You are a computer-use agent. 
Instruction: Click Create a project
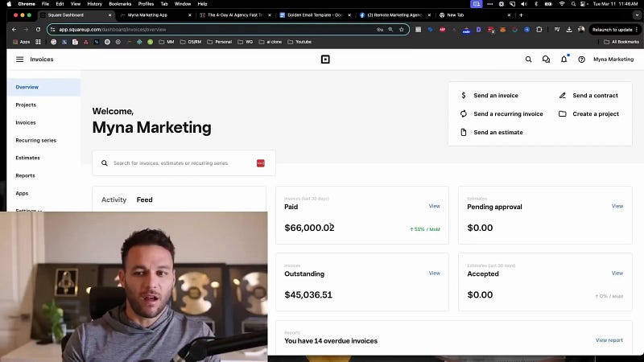click(596, 113)
